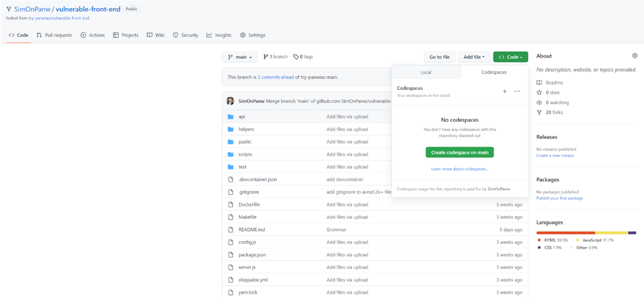Click Create codespace on main button
The width and height of the screenshot is (644, 297).
(x=460, y=153)
